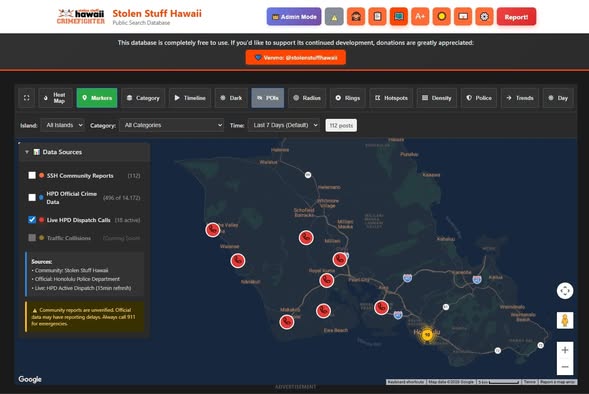Toggle Heat Map view
This screenshot has width=589, height=394.
coord(56,98)
